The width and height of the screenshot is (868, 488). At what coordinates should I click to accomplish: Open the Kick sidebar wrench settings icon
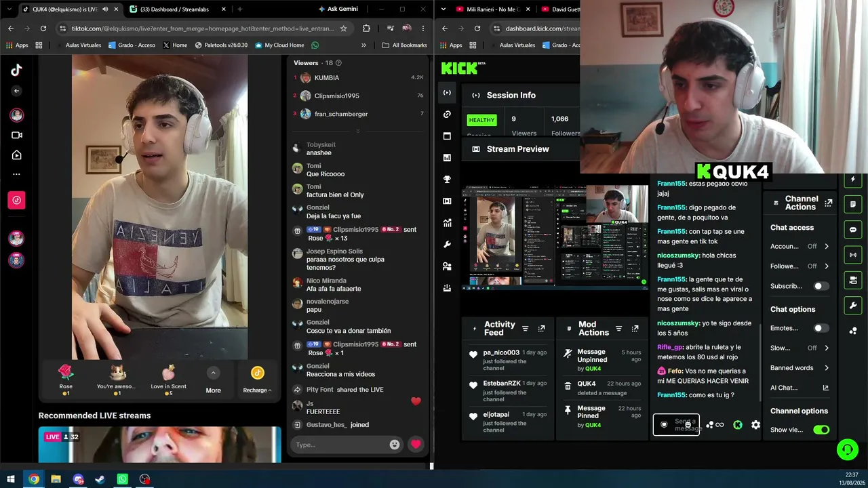(447, 245)
